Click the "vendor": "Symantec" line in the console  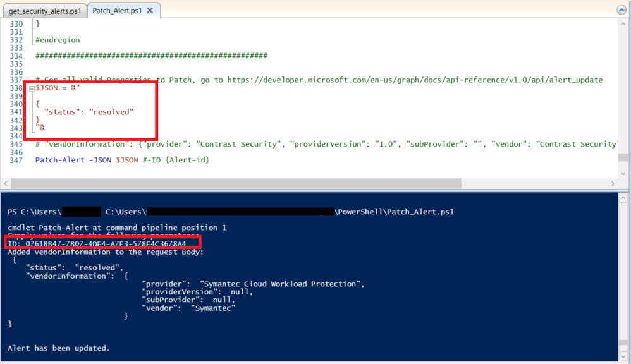pos(189,308)
